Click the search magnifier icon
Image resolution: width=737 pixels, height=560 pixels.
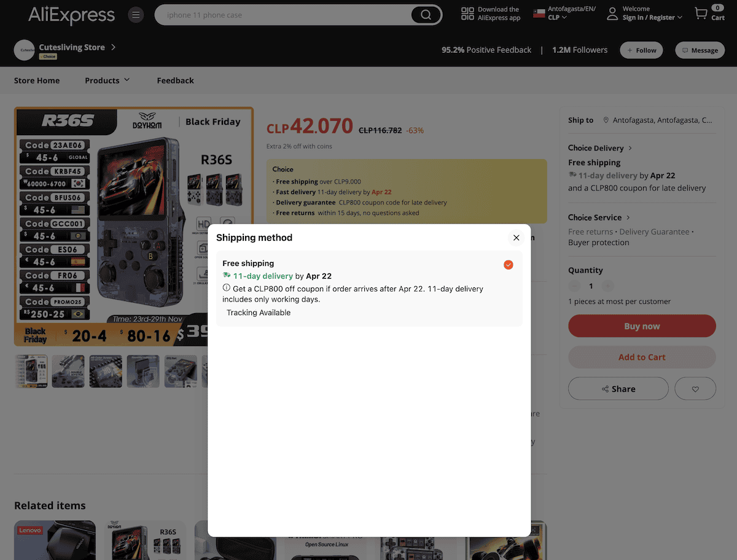426,14
